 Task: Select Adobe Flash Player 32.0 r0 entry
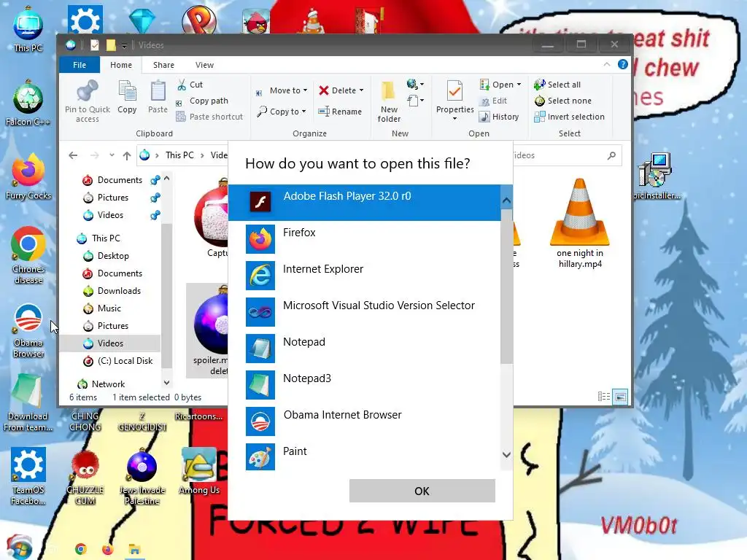click(365, 203)
